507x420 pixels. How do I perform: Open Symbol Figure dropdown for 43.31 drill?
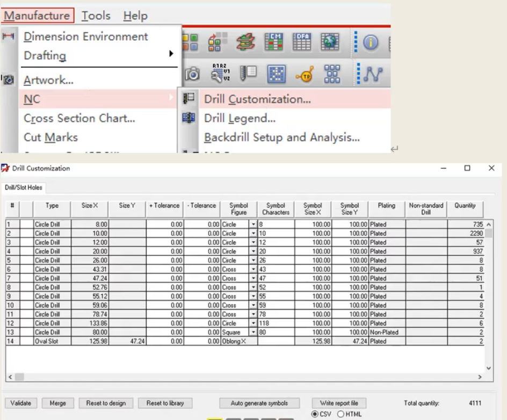[x=253, y=269]
